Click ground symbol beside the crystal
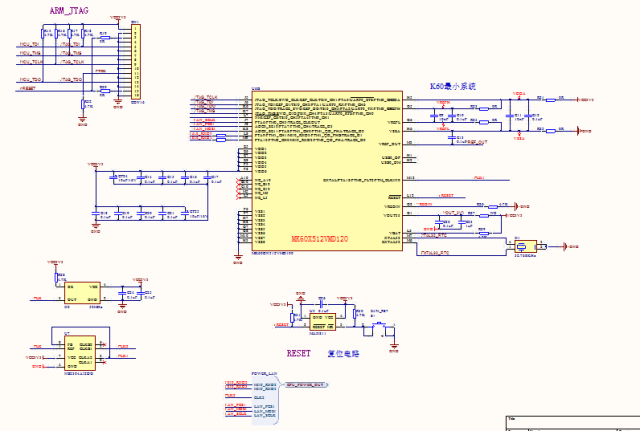 click(x=569, y=247)
